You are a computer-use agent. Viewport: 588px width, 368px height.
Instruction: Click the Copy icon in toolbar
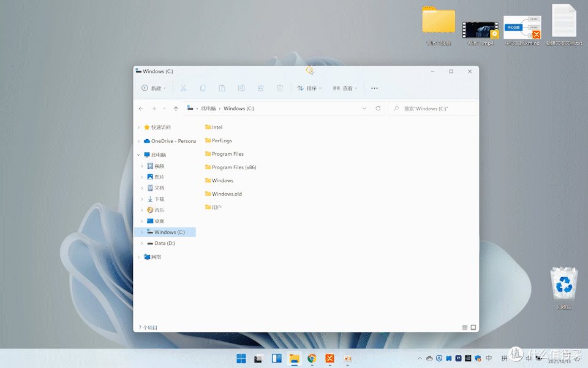click(x=203, y=88)
